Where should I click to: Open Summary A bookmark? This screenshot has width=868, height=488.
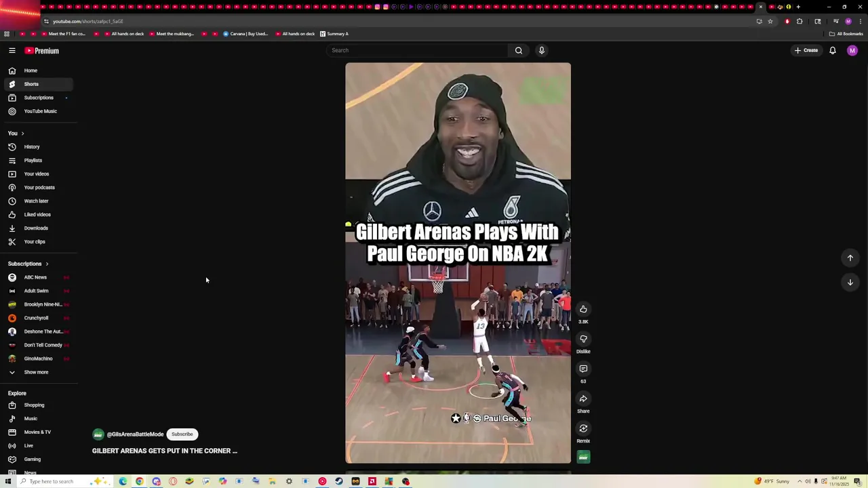click(334, 34)
